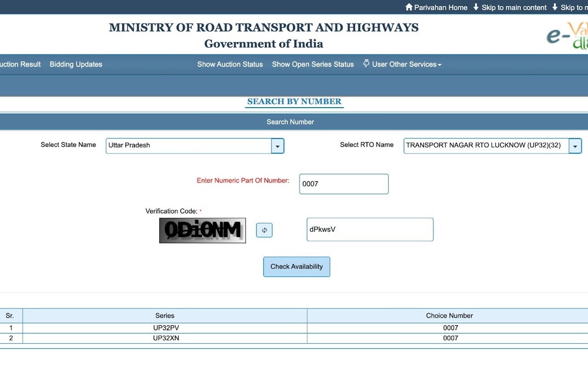Click the Skip to main content link
The height and width of the screenshot is (368, 588).
click(x=514, y=7)
